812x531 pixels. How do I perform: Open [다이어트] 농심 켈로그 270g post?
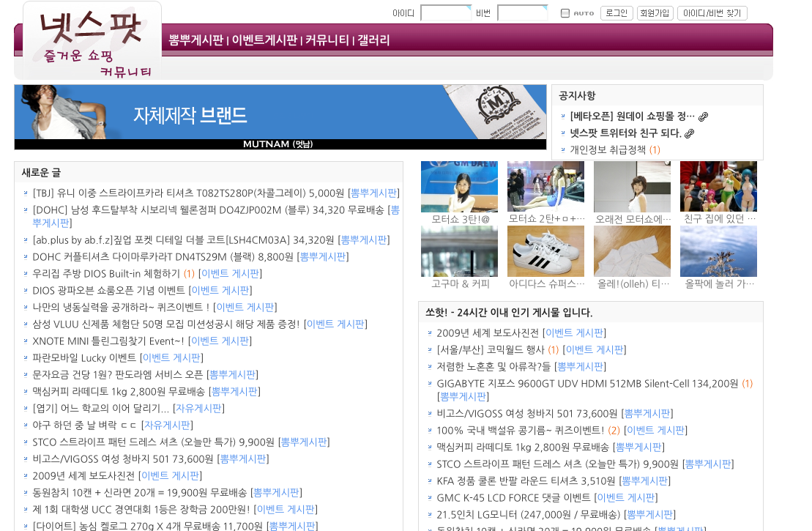(147, 525)
